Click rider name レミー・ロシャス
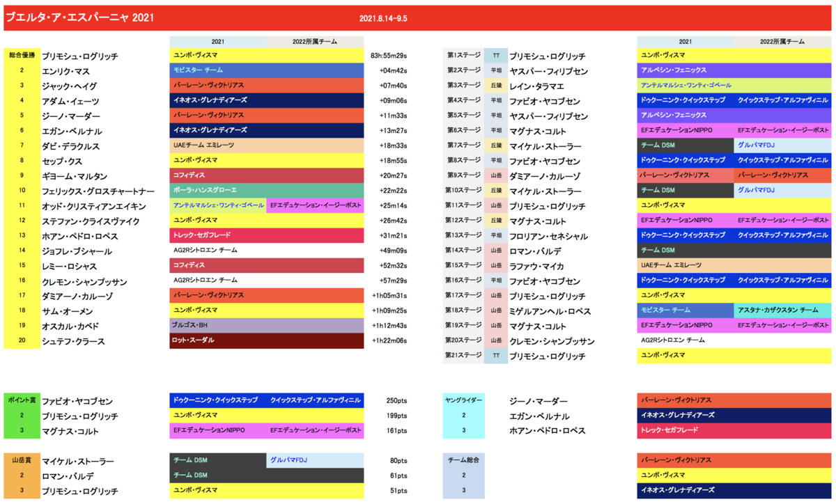Viewport: 836px width, 504px height. pyautogui.click(x=70, y=267)
